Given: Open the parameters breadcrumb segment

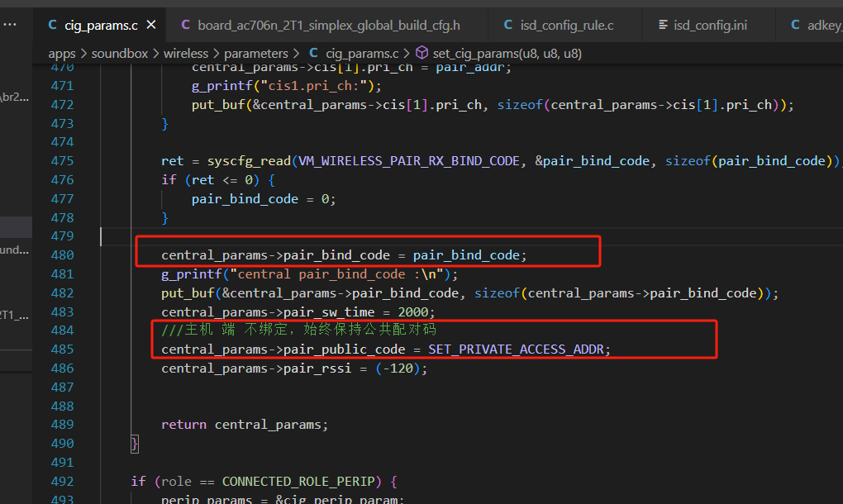Looking at the screenshot, I should click(x=256, y=54).
